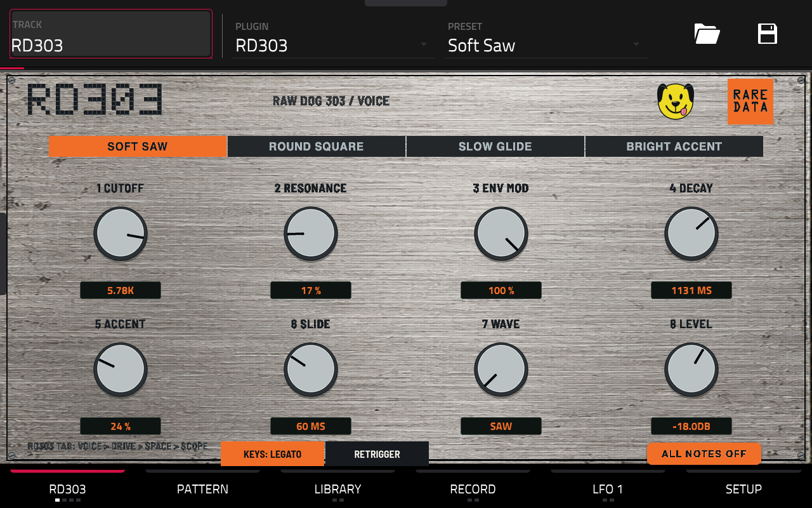
Task: Click the RD303 tab navigation hint text
Action: [x=117, y=446]
